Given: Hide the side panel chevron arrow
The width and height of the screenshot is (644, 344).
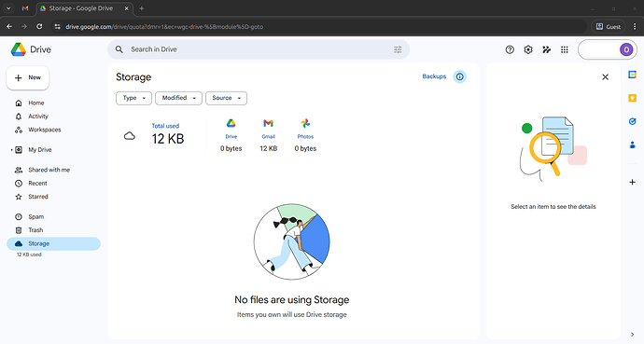Looking at the screenshot, I should click(x=633, y=334).
